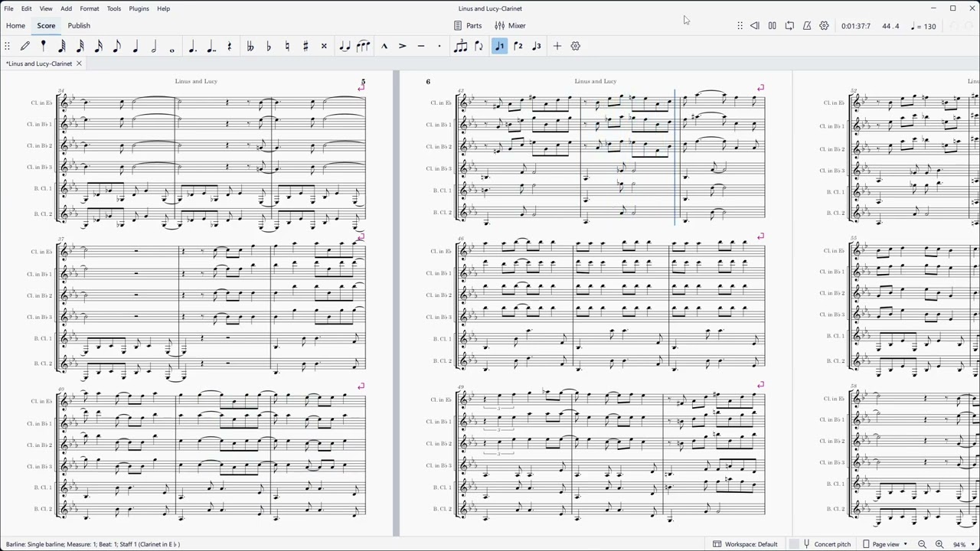The width and height of the screenshot is (980, 551).
Task: Close the Linus and Lucy-Clarinet score tab
Action: 78,64
